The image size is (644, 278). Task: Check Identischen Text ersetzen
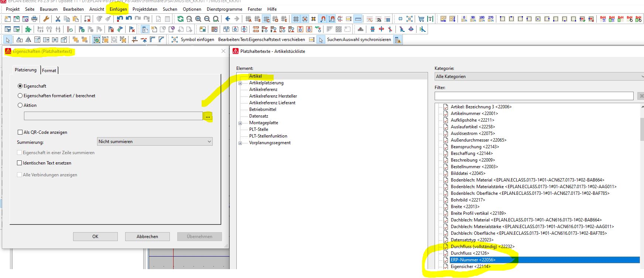(20, 163)
